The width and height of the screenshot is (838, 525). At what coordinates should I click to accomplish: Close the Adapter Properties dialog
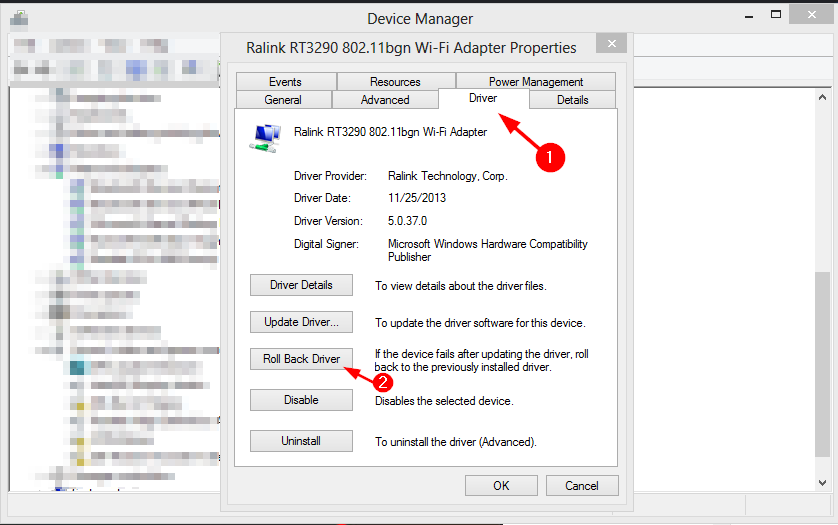click(x=612, y=43)
